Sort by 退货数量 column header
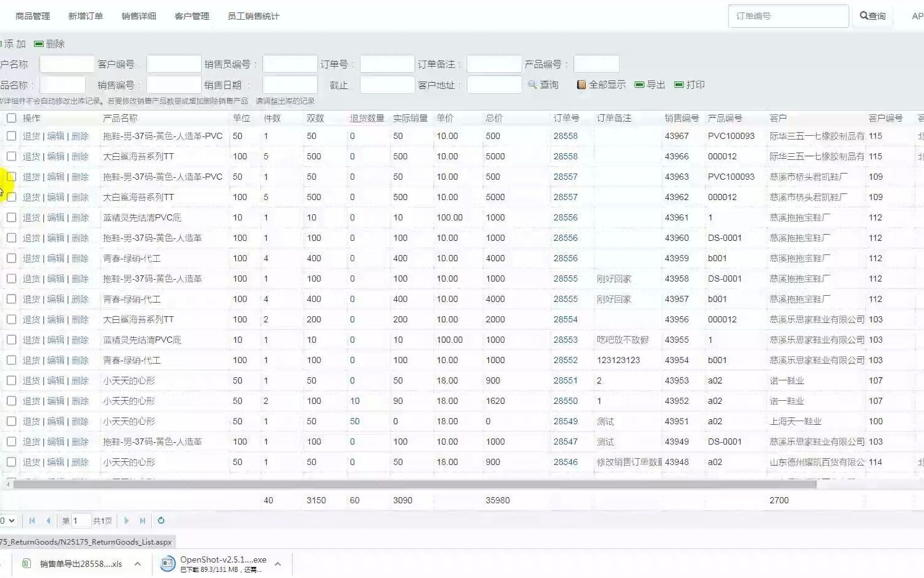This screenshot has width=924, height=578. [x=367, y=118]
